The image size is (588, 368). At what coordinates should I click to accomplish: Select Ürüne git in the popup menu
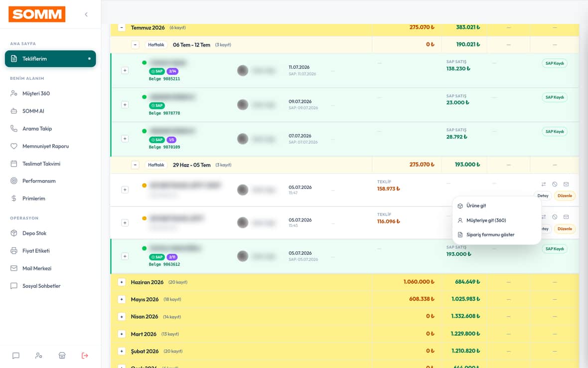click(496, 205)
